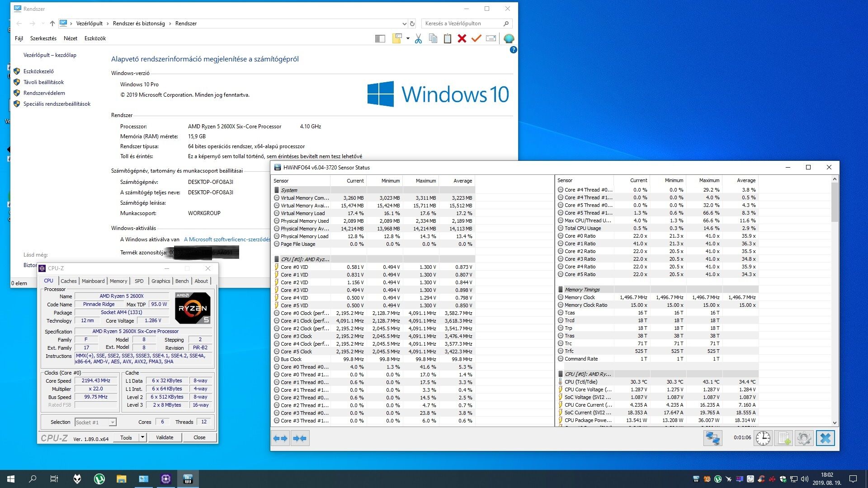868x488 pixels.
Task: Select the Core #0 VID sensor row
Action: [x=374, y=267]
